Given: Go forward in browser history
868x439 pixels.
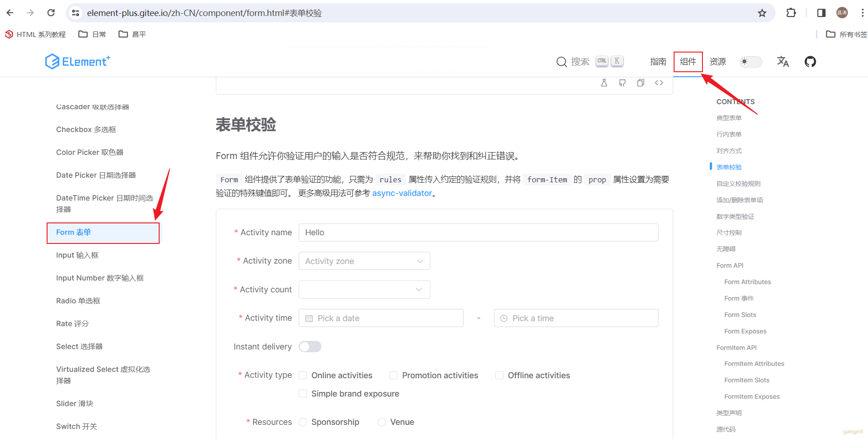Looking at the screenshot, I should pyautogui.click(x=30, y=13).
